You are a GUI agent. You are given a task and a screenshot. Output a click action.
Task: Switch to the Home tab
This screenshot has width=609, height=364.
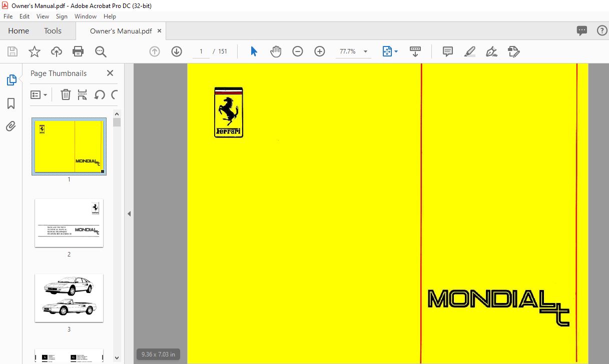(19, 31)
